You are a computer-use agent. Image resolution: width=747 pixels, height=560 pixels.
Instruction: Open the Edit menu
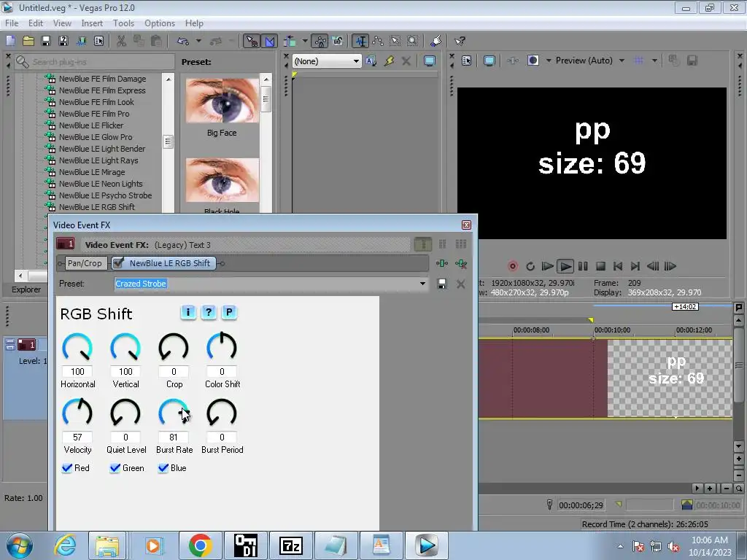pos(36,23)
